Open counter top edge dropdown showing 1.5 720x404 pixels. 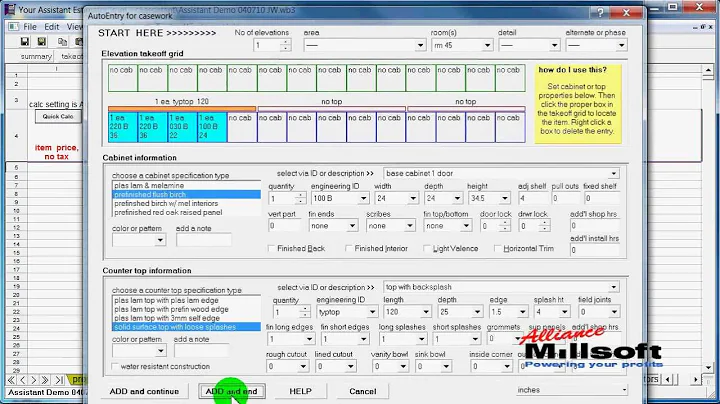pyautogui.click(x=522, y=312)
